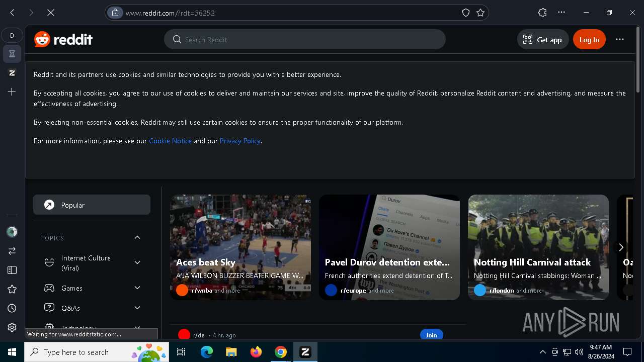
Task: Open bookmarks star icon in browser sidebar
Action: tap(12, 289)
